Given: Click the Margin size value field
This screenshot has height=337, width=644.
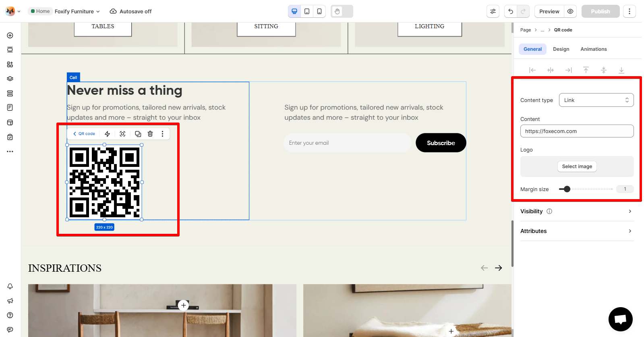Looking at the screenshot, I should pos(625,189).
